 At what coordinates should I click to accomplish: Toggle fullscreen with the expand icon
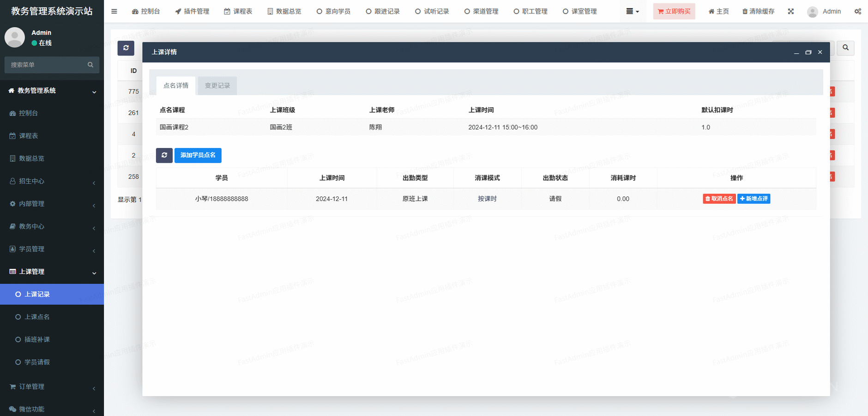(791, 12)
